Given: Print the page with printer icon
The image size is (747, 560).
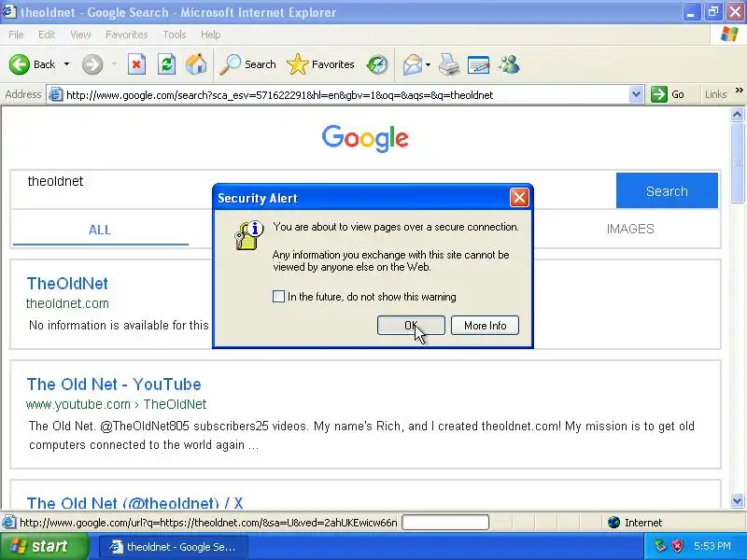Looking at the screenshot, I should (449, 64).
